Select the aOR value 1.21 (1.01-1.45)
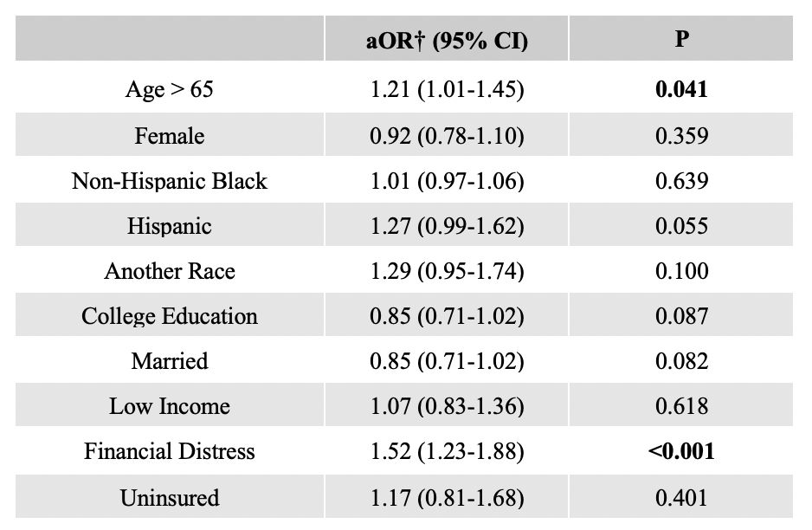The width and height of the screenshot is (812, 530). click(x=447, y=90)
